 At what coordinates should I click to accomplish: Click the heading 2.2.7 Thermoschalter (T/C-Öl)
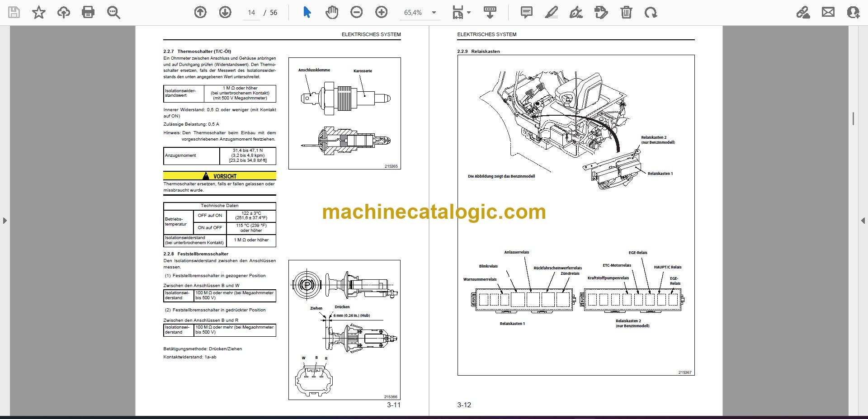point(197,52)
